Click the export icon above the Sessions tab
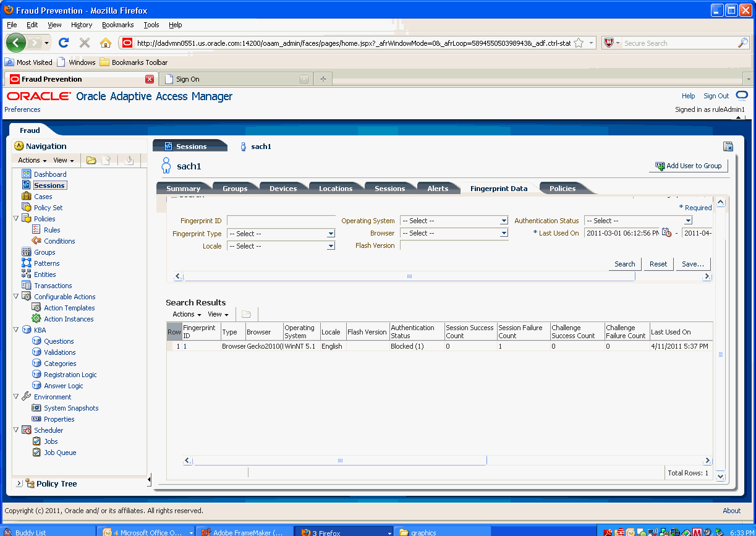 (728, 147)
